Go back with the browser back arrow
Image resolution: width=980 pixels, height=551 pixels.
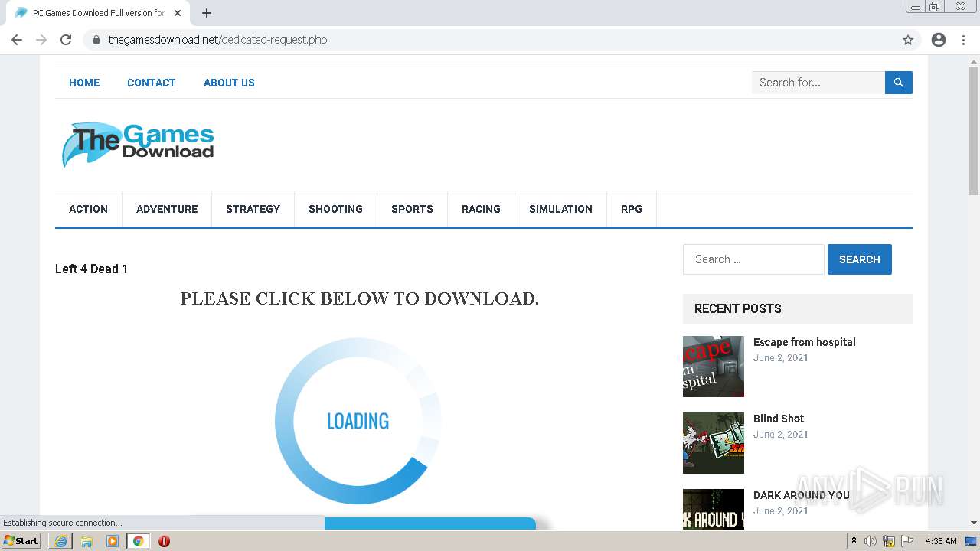pyautogui.click(x=17, y=40)
